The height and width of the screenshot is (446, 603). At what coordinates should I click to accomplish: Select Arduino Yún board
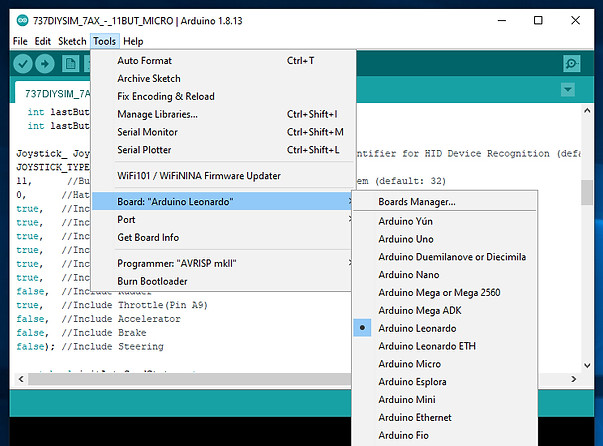click(x=445, y=221)
